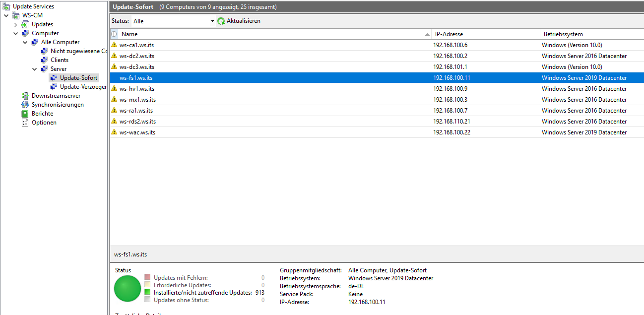Viewport: 644px width, 315px height.
Task: Click IP address 192.168.100.6
Action: coord(450,45)
